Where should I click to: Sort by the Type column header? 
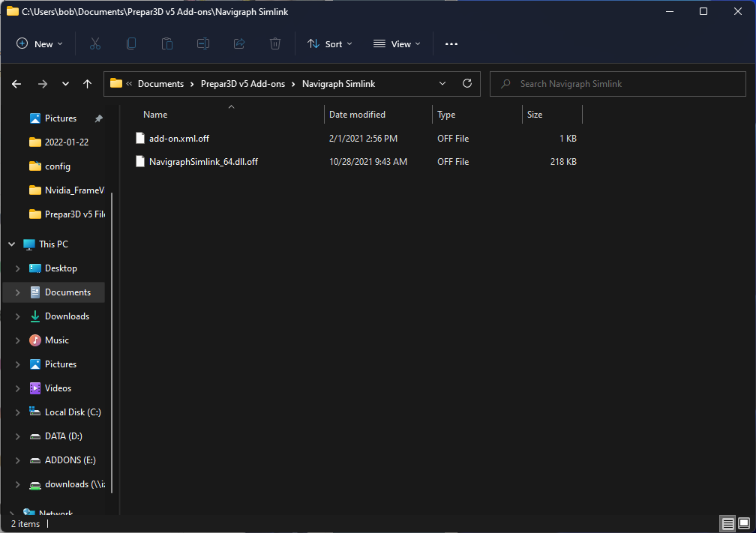point(446,115)
